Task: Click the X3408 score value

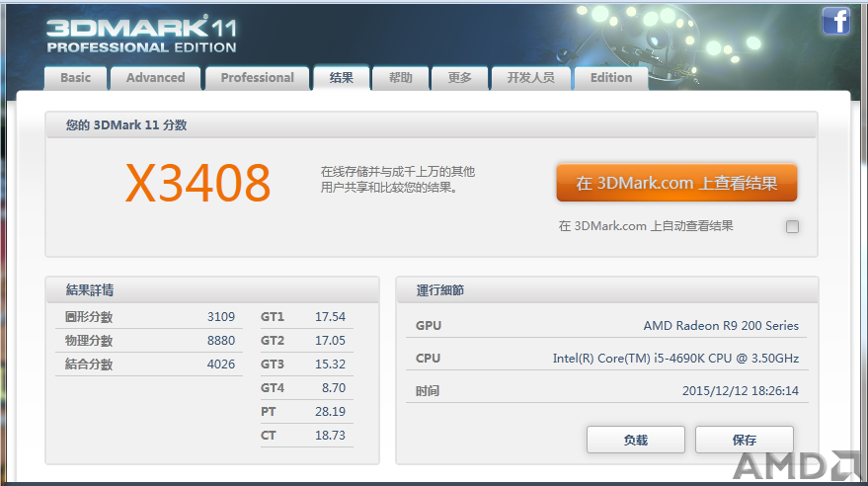Action: click(x=198, y=183)
